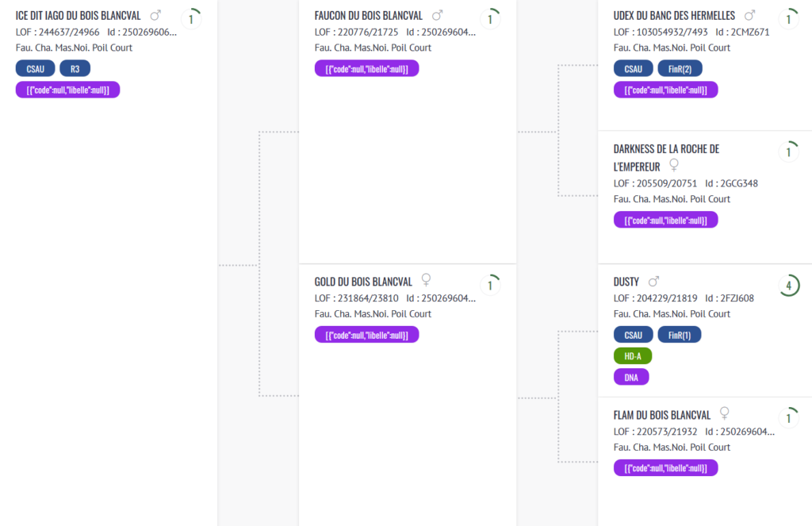
Task: Click male icon next to UDEX DU BANC
Action: (749, 16)
